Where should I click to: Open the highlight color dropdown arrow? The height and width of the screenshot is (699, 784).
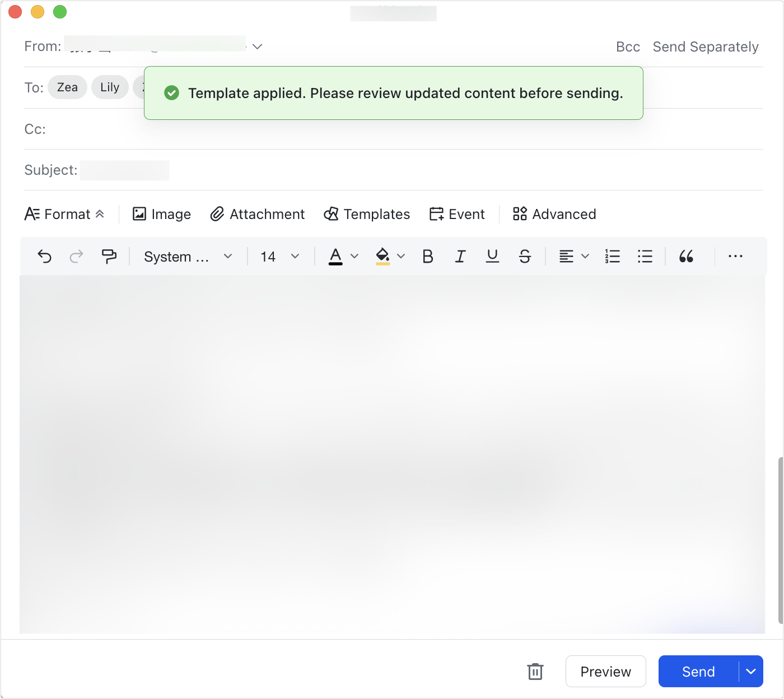(401, 257)
